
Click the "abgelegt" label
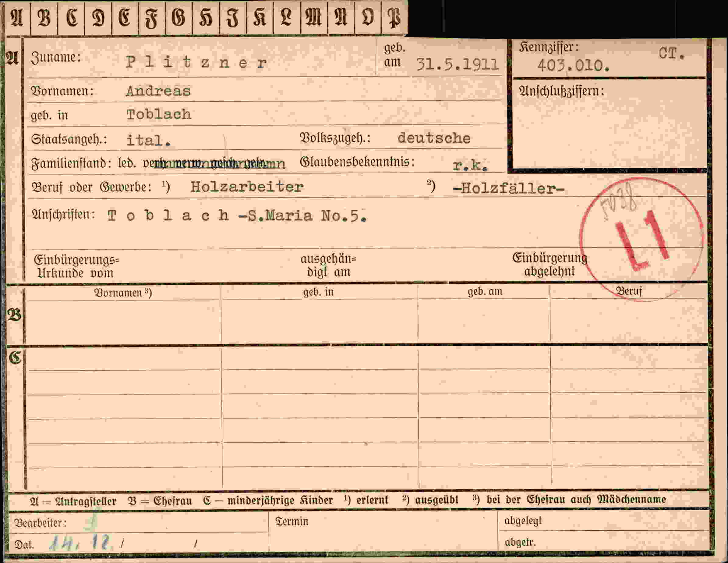[523, 521]
